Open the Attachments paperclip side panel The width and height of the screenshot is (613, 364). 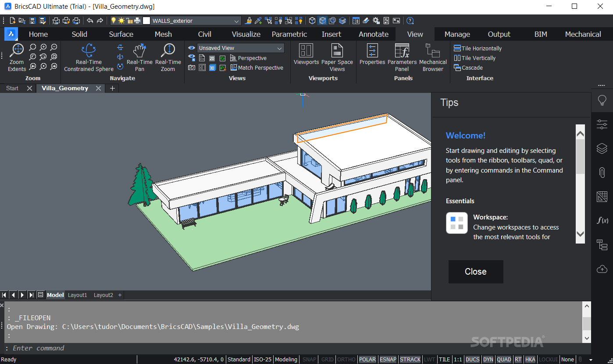pos(602,173)
